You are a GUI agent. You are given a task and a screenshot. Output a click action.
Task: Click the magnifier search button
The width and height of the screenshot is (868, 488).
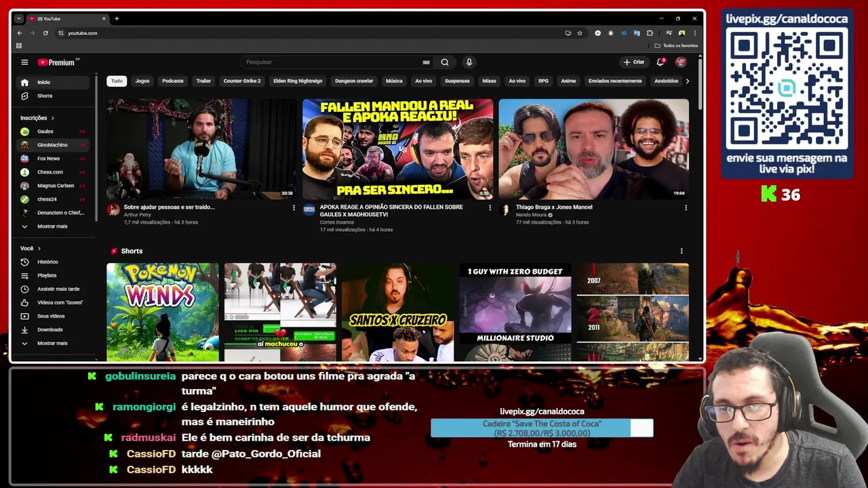coord(445,62)
